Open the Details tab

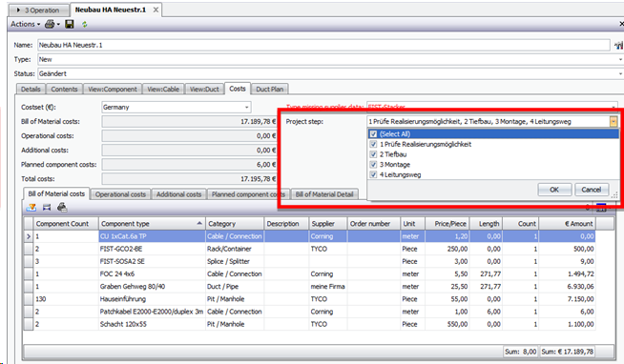(x=31, y=89)
